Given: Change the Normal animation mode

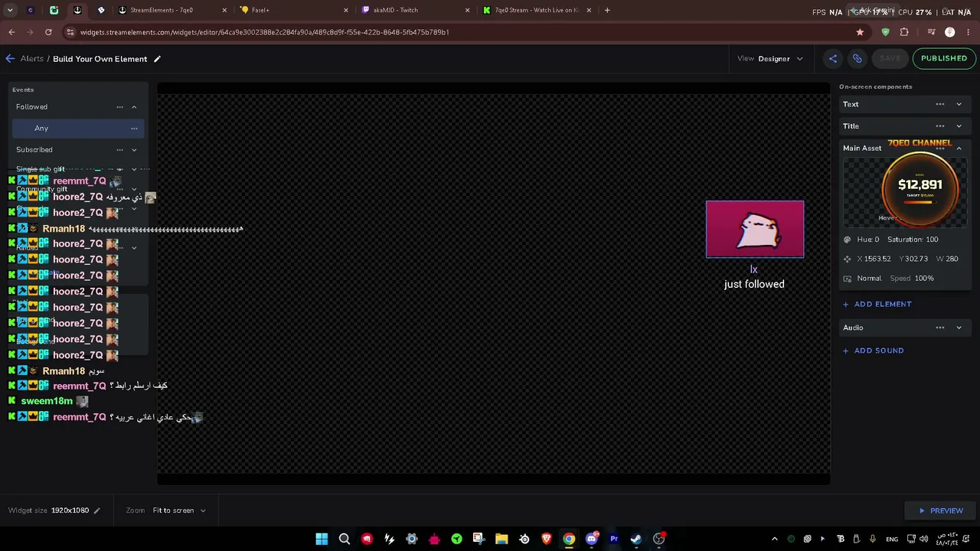Looking at the screenshot, I should pos(869,279).
